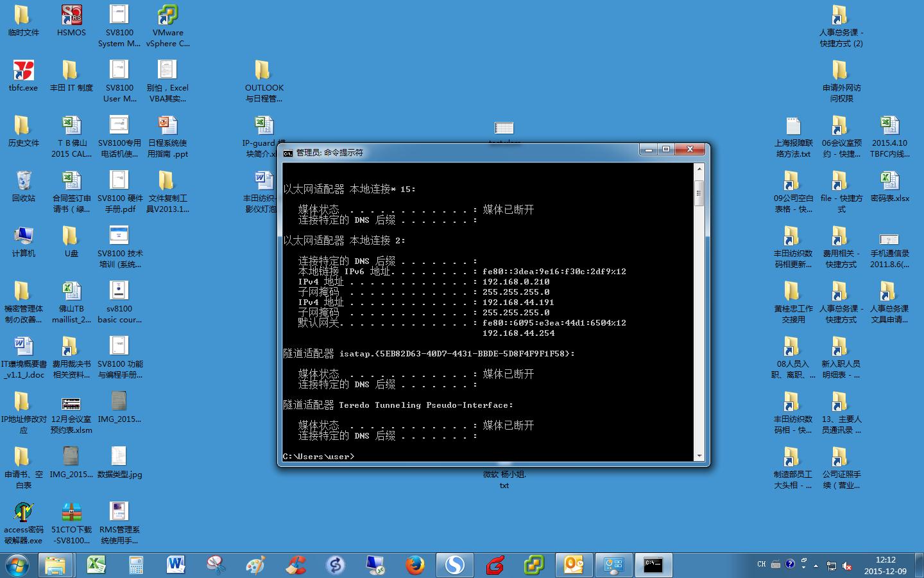The image size is (924, 578).
Task: Select the 申请外网访问权限 folder icon
Action: pos(841,81)
